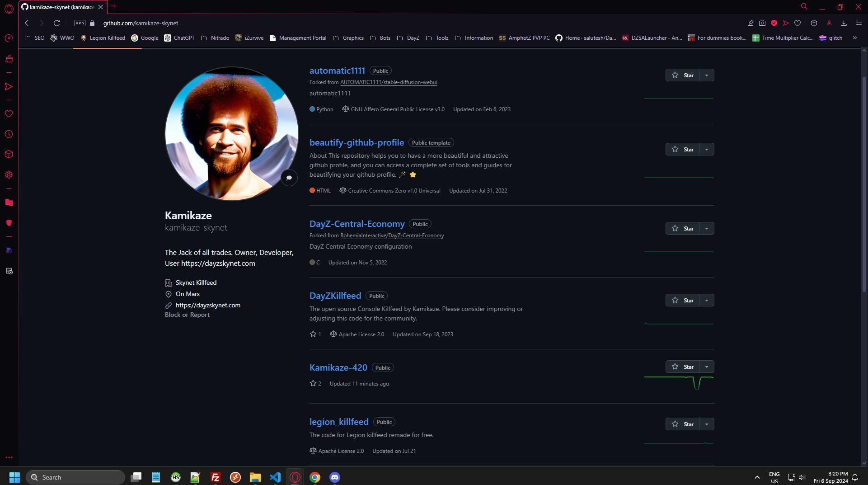The width and height of the screenshot is (868, 485).
Task: Open the ad blocker shield icon
Action: coord(774,23)
